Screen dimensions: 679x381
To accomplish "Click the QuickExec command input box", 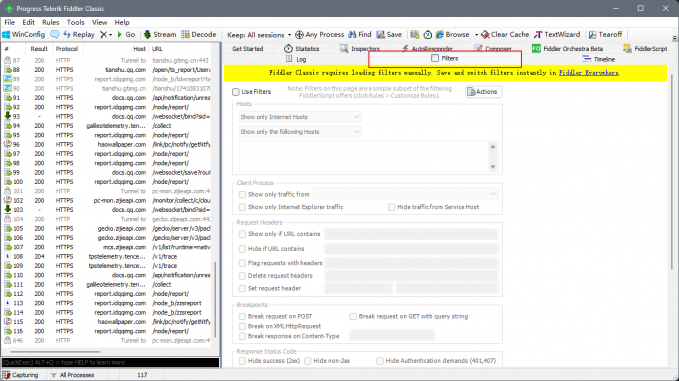I will tap(110, 362).
